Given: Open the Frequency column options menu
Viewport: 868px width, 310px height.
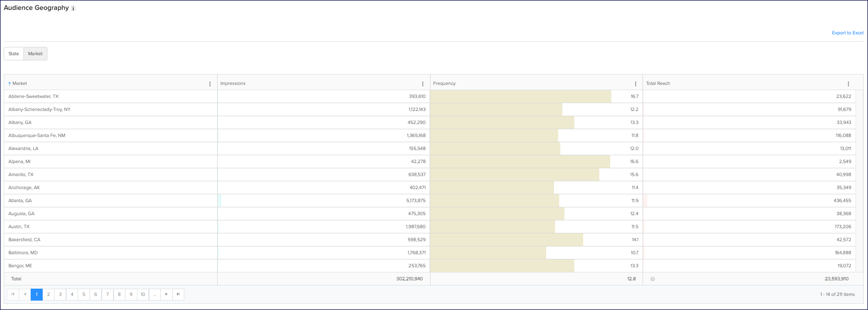Looking at the screenshot, I should 636,84.
